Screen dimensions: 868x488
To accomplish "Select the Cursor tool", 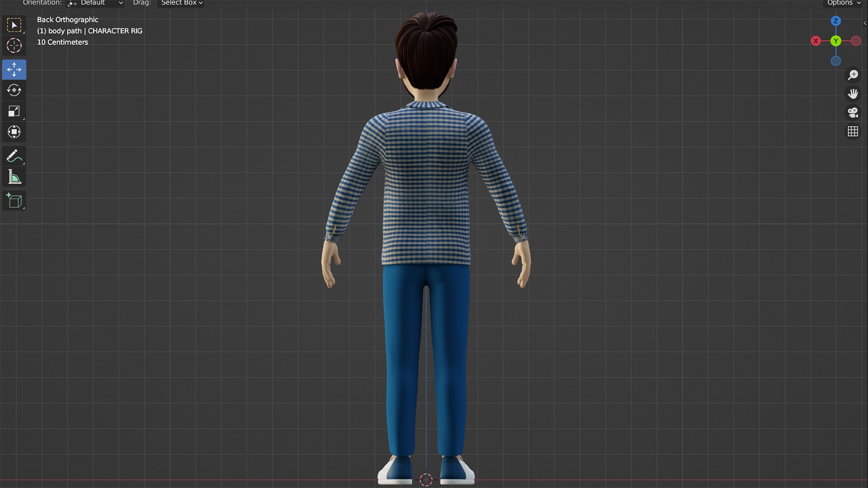I will (x=14, y=46).
